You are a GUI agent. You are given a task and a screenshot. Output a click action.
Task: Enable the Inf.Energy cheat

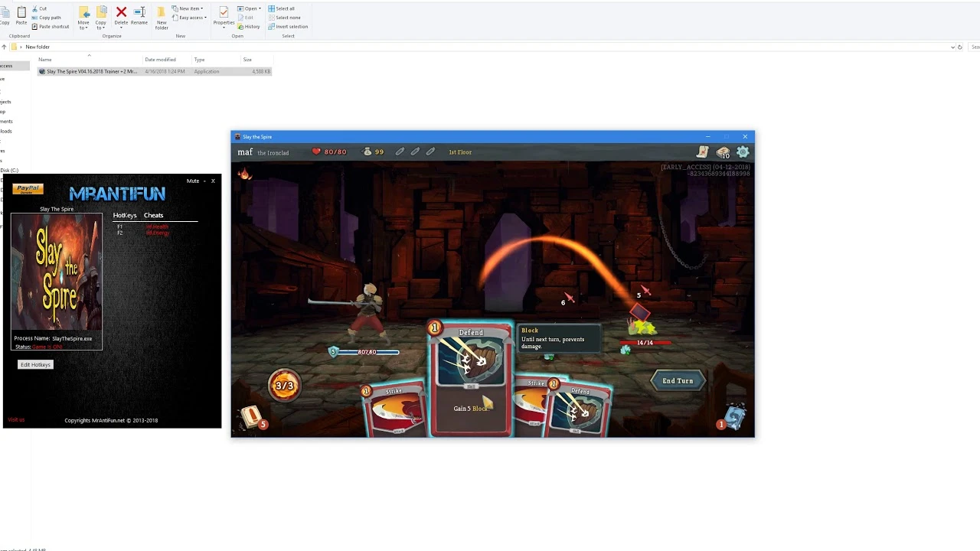click(x=157, y=233)
